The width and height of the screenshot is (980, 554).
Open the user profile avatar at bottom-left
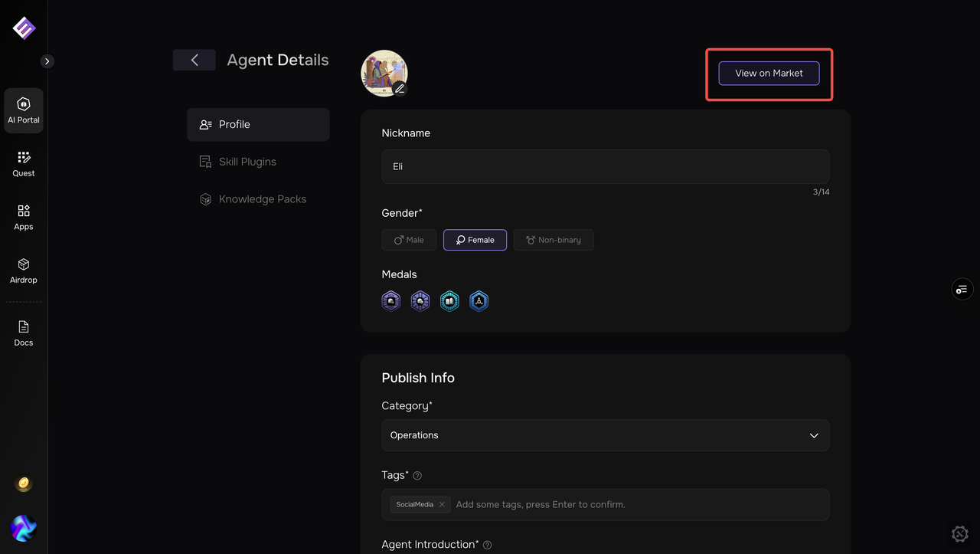click(x=24, y=528)
